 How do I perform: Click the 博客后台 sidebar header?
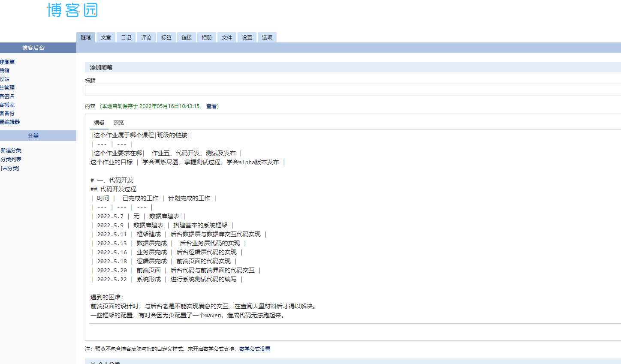click(x=38, y=48)
